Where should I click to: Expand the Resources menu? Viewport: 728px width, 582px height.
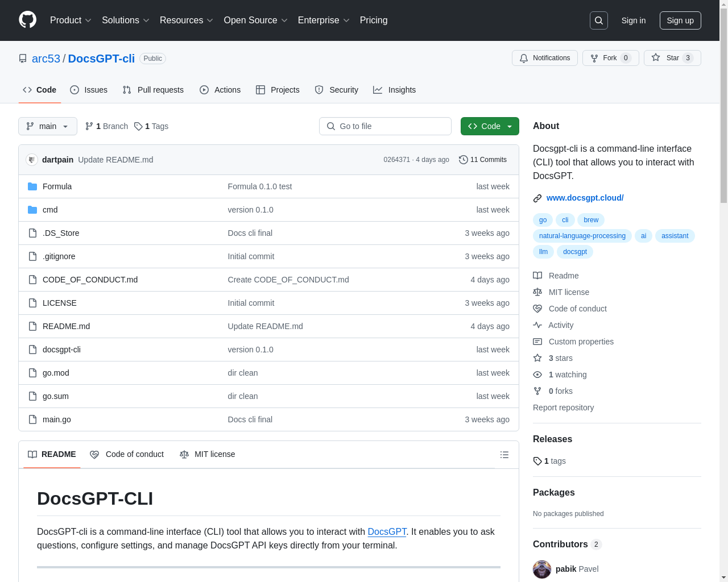coord(187,20)
